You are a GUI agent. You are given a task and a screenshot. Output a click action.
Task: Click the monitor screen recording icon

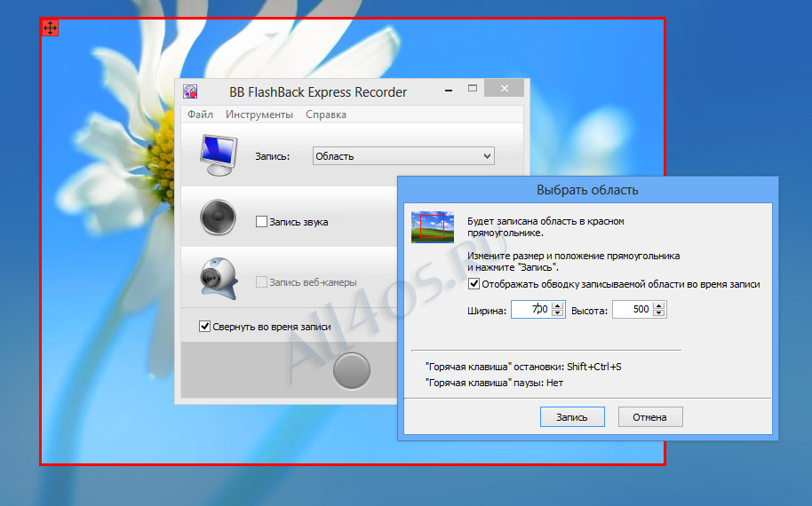pos(219,155)
